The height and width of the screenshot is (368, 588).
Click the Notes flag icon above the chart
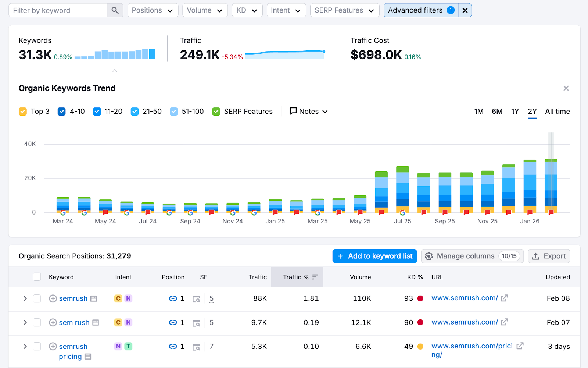[x=293, y=111]
